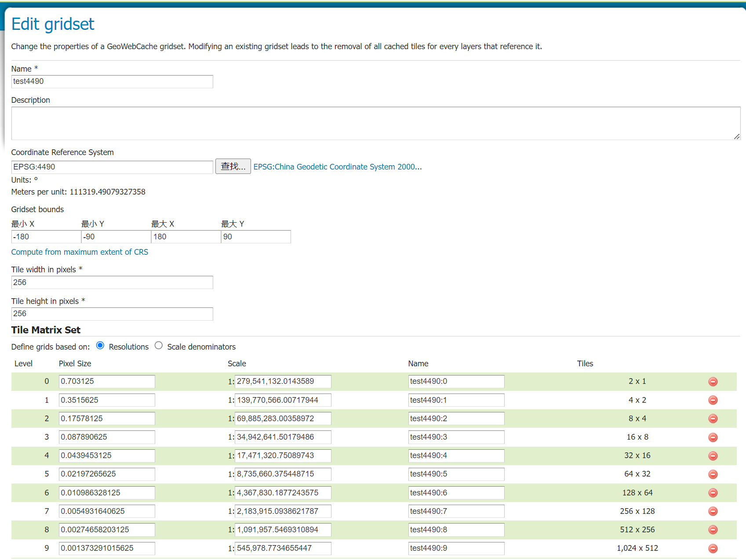Click the 128 x 64 tiles cell

click(637, 493)
